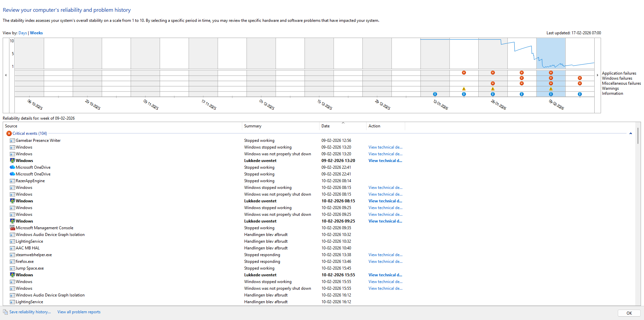Viewport: 644px width, 320px height.
Task: Select the 06-10-2025 week column in the chart
Action: 29,67
